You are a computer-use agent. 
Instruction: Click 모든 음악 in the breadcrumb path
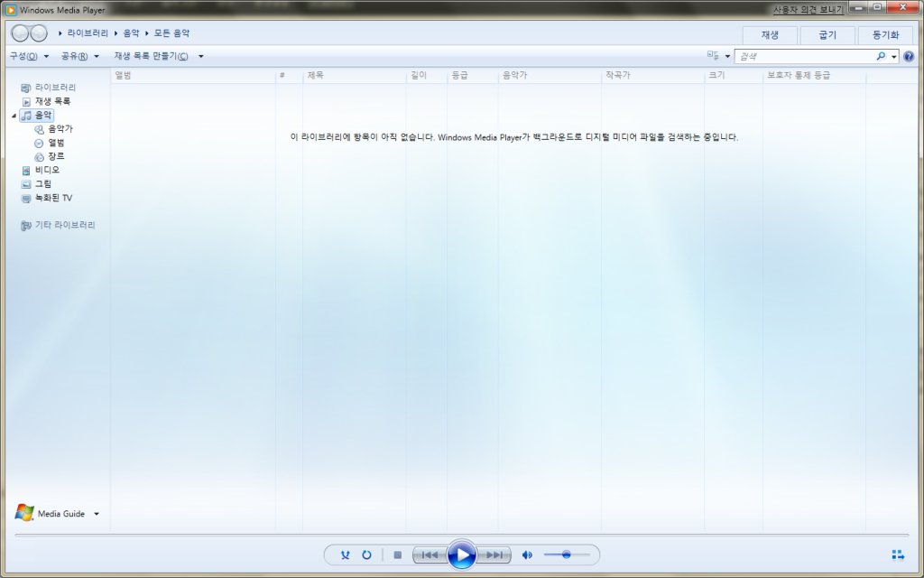[x=172, y=33]
